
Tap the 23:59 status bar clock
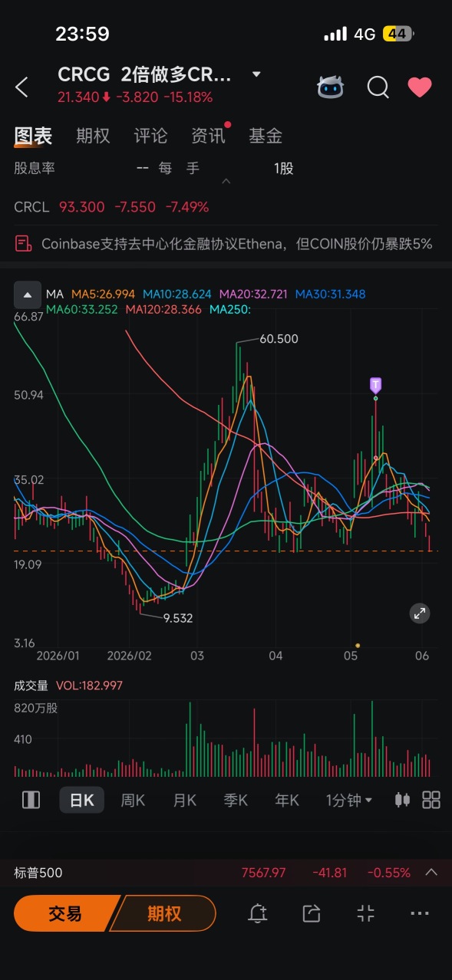[x=82, y=34]
